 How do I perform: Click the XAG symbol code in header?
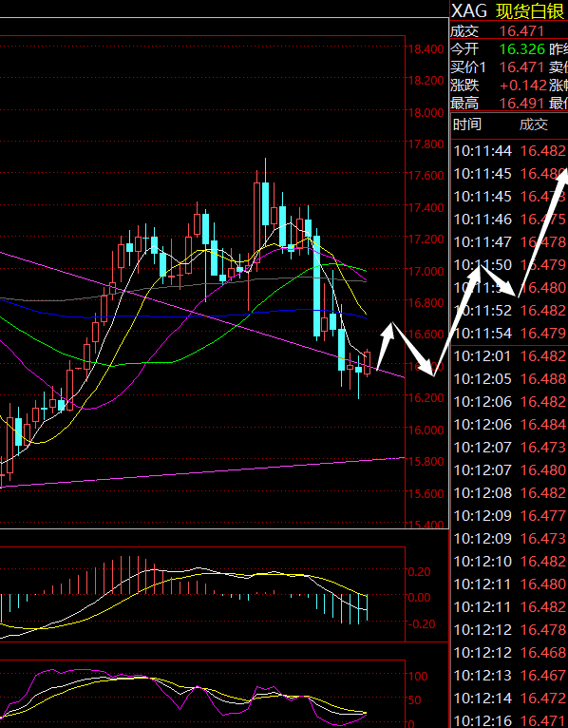(x=469, y=10)
